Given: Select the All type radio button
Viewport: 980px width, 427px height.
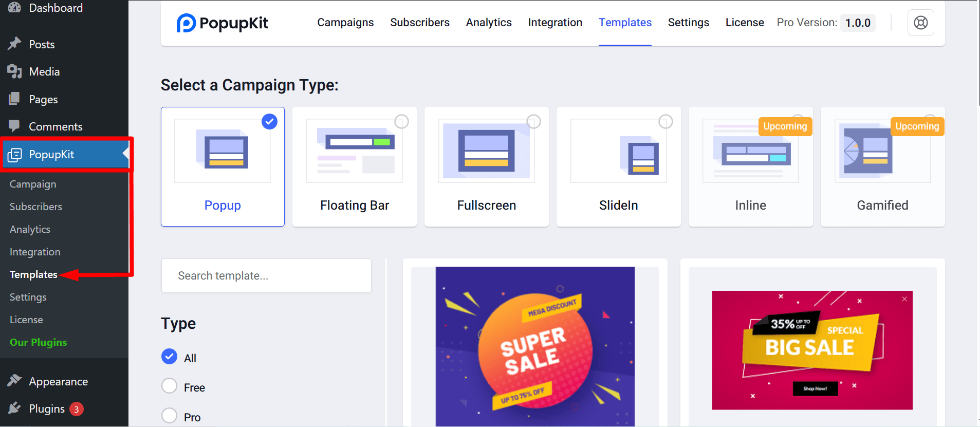Looking at the screenshot, I should 169,357.
